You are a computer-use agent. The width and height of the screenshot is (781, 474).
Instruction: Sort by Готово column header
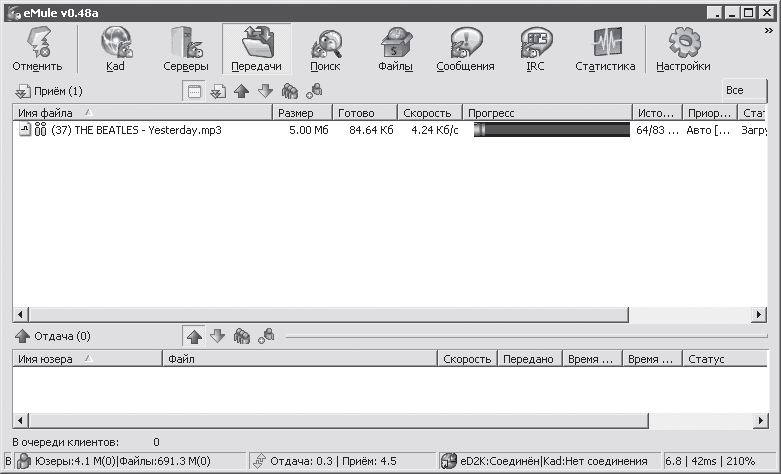pyautogui.click(x=365, y=113)
